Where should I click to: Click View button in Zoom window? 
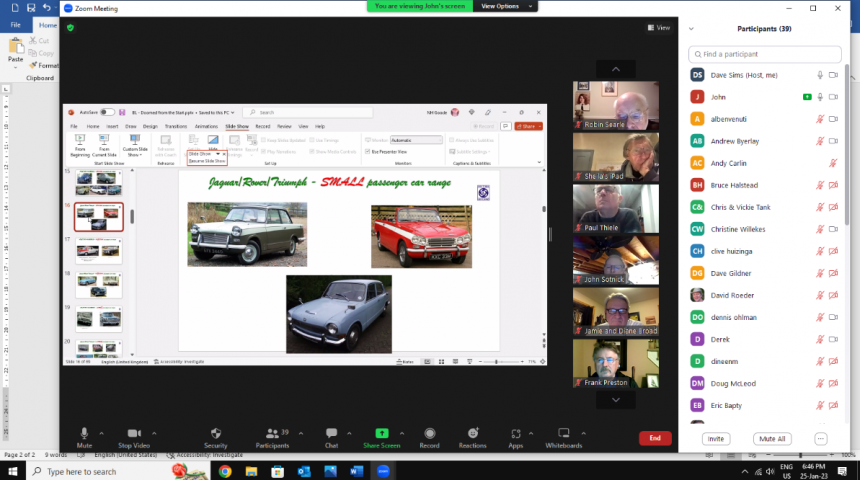coord(659,27)
